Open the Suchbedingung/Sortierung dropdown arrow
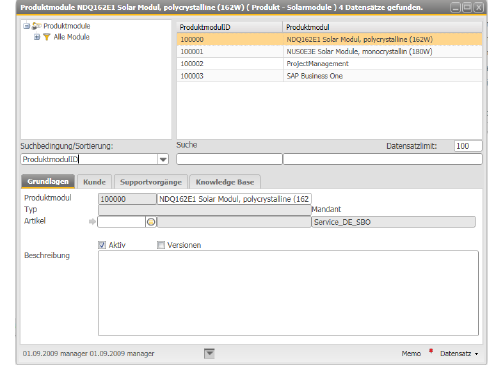 163,159
